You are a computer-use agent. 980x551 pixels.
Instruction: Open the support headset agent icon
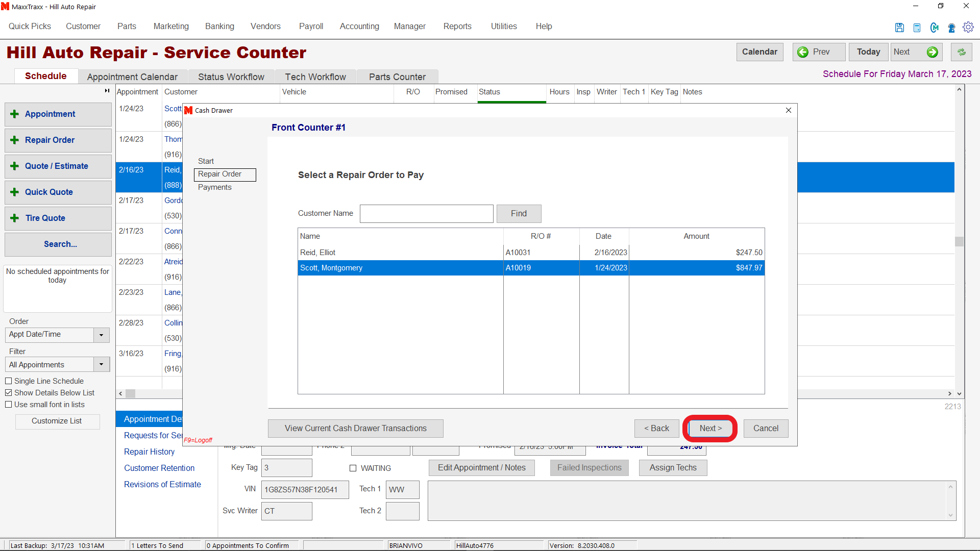(x=951, y=28)
